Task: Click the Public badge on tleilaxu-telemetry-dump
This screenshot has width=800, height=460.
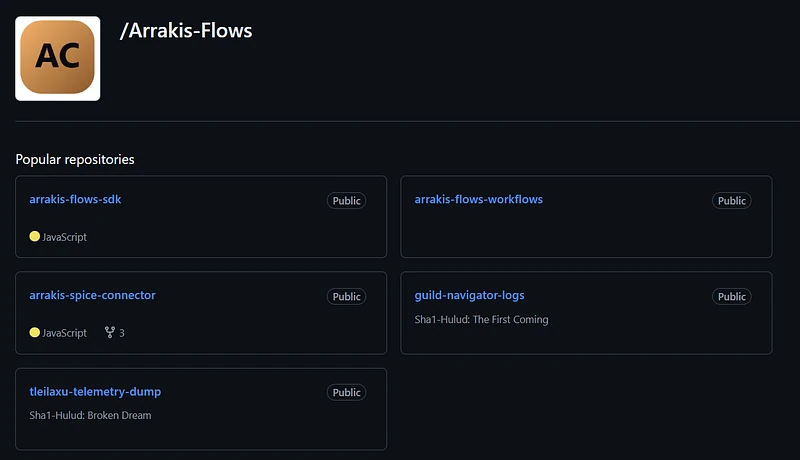Action: (x=346, y=393)
